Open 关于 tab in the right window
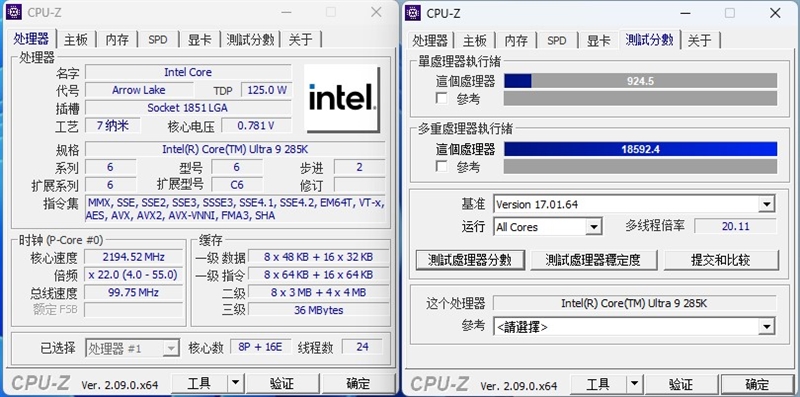Screen dimensions: 800x397 699,40
